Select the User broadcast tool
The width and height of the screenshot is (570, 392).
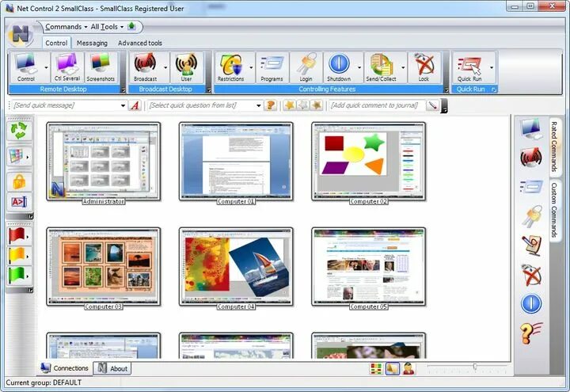click(187, 67)
